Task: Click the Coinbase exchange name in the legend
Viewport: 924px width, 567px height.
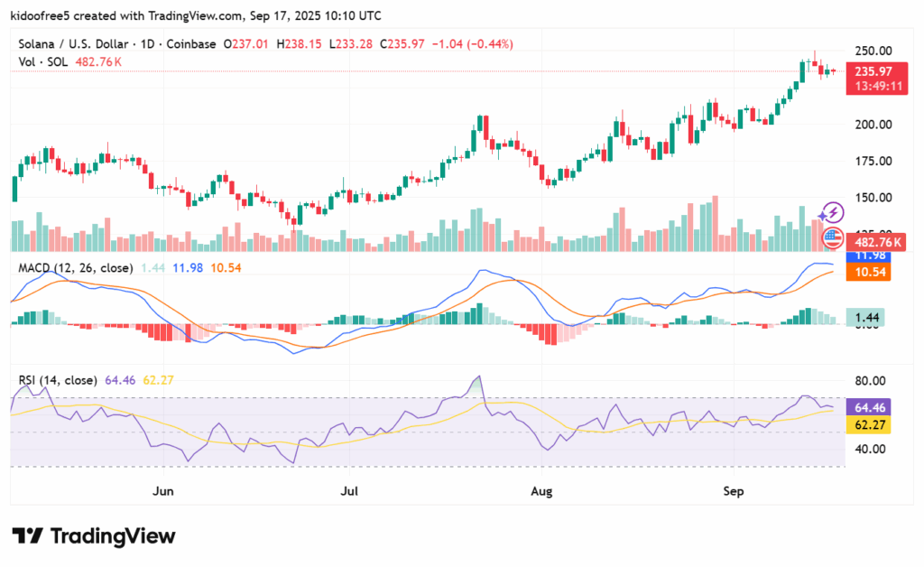Action: pyautogui.click(x=190, y=42)
